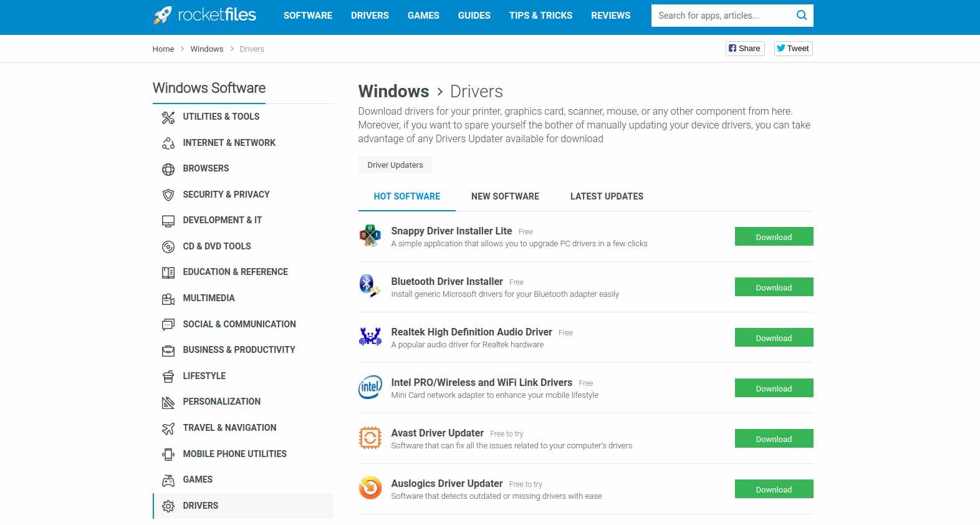Open Snappy Driver Installer Lite title link
This screenshot has height=525, width=980.
point(451,231)
